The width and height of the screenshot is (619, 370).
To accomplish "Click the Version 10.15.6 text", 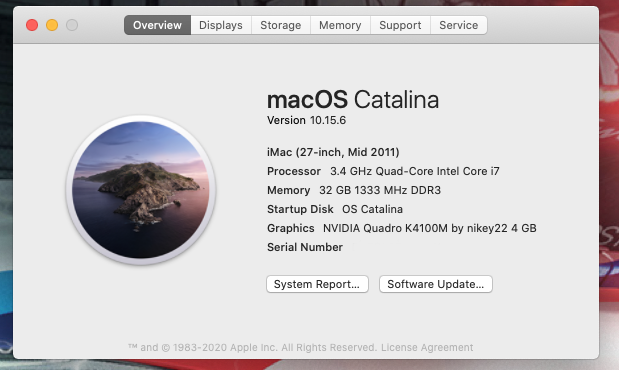I will (306, 120).
